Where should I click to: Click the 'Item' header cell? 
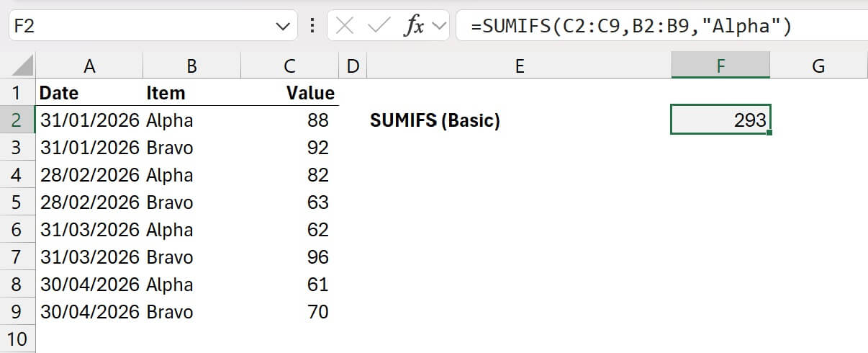click(191, 93)
